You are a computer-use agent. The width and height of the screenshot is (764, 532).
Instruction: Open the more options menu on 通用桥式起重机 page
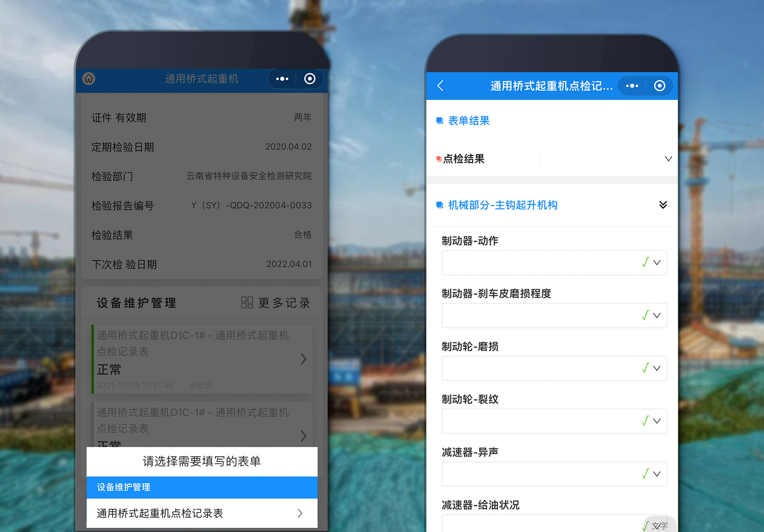(281, 79)
